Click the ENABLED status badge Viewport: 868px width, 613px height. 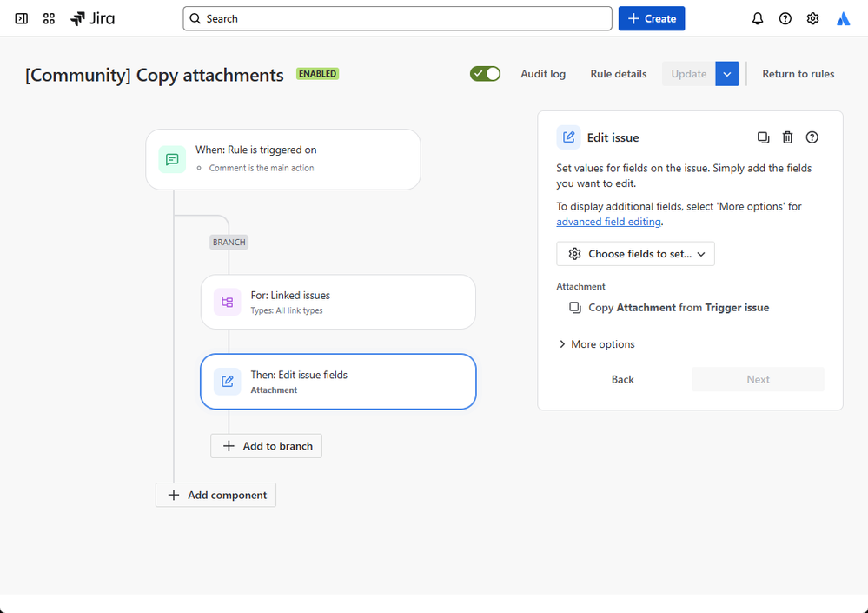[x=317, y=74]
